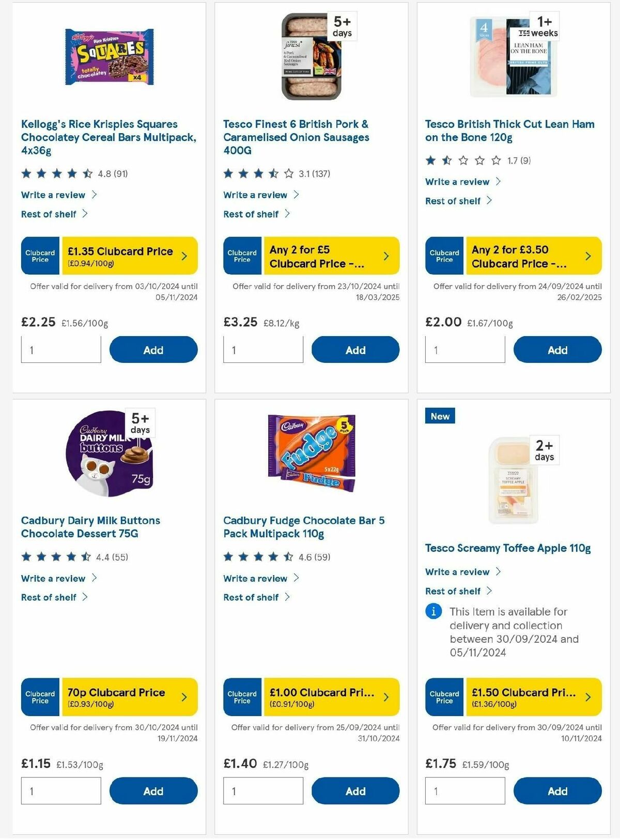Click the arrow on sausages' Any 2 for £5 banner
The height and width of the screenshot is (840, 620).
click(x=386, y=255)
